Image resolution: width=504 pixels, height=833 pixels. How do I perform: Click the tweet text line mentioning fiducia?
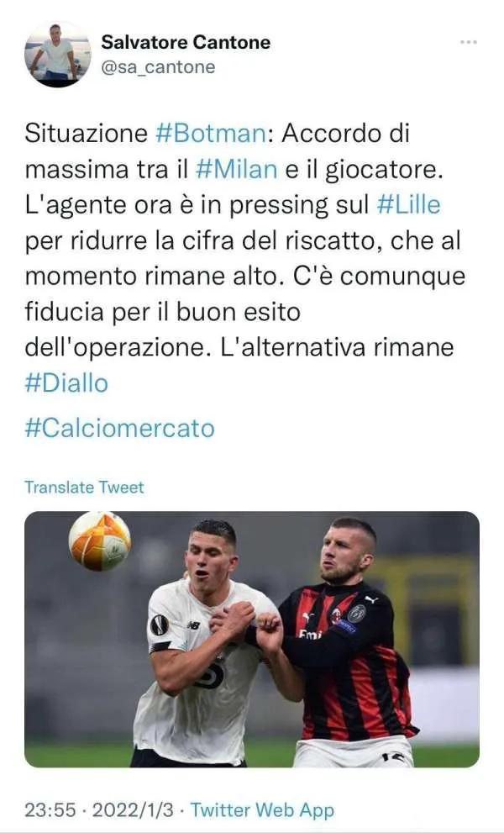[162, 312]
